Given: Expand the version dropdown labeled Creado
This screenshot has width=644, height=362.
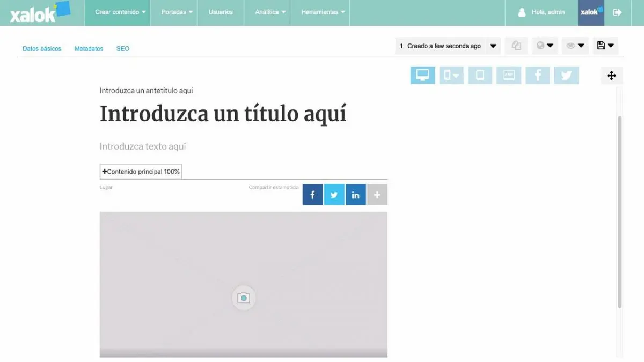Looking at the screenshot, I should click(x=493, y=46).
